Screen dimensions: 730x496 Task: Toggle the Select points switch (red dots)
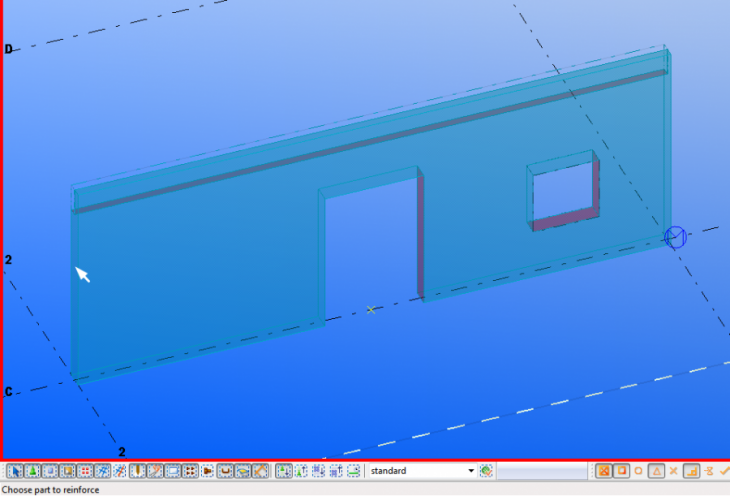85,471
